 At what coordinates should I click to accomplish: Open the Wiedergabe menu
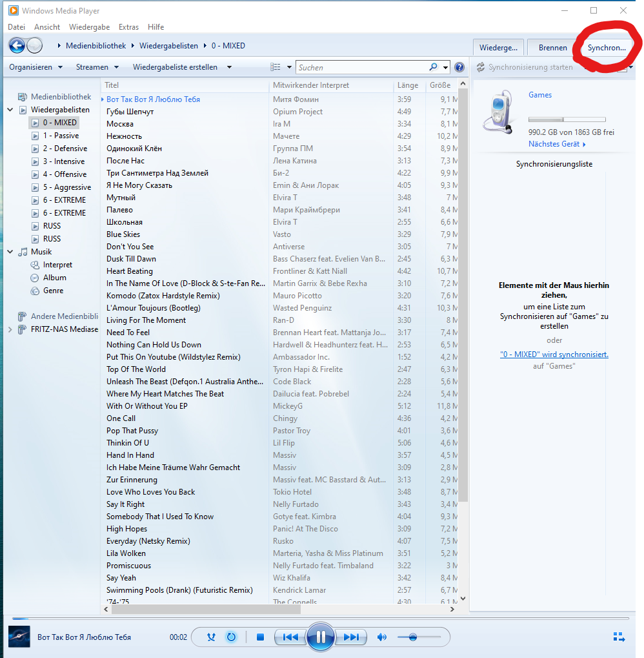[89, 27]
